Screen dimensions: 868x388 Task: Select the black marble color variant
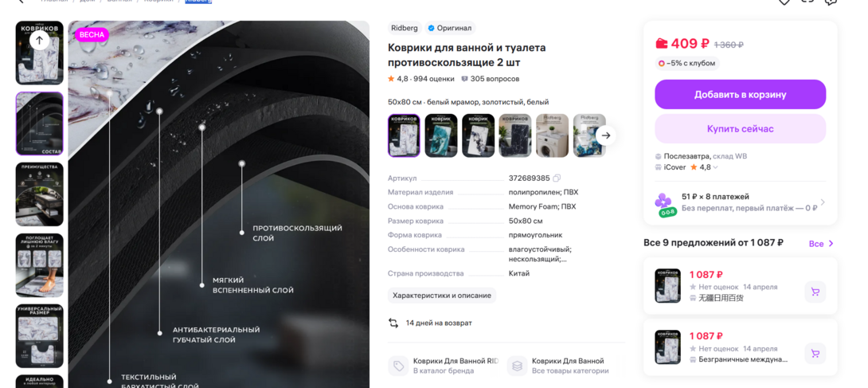pyautogui.click(x=515, y=135)
